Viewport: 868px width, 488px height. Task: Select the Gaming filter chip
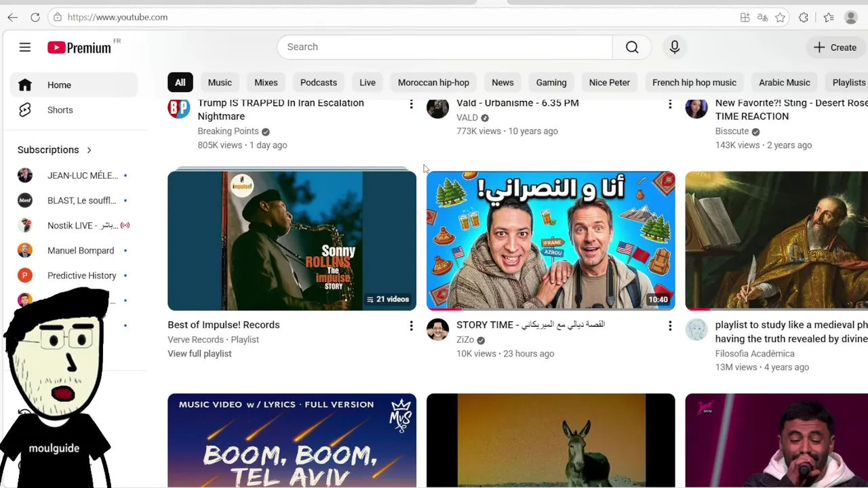(551, 83)
